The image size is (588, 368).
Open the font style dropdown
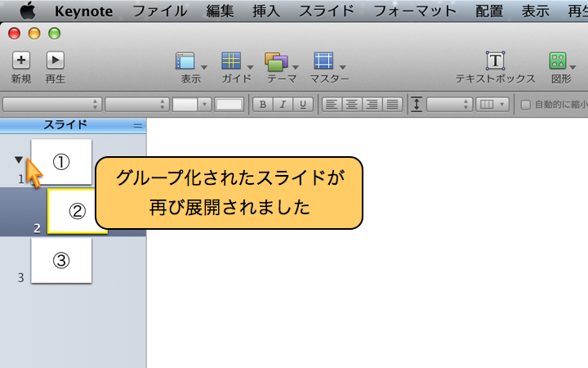coord(137,105)
